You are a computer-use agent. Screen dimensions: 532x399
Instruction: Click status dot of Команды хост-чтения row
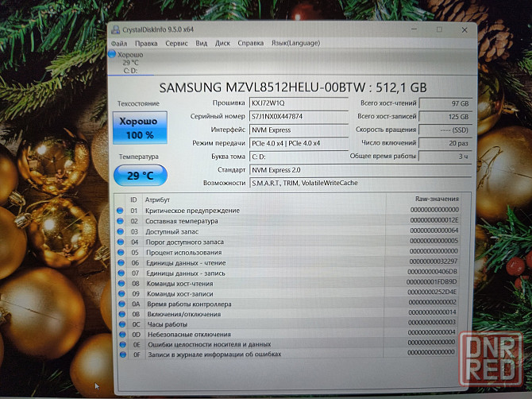click(x=121, y=284)
